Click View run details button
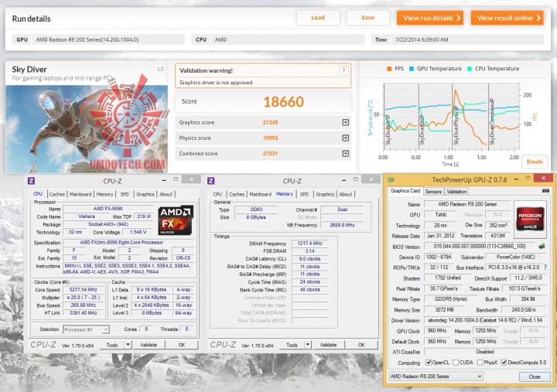Viewport: 557px width, 392px height. pos(430,18)
